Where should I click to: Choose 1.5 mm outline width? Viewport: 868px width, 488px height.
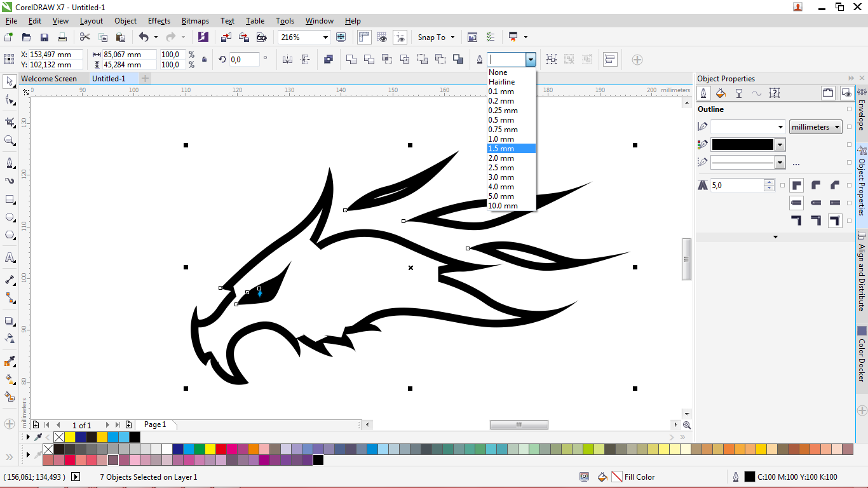512,149
